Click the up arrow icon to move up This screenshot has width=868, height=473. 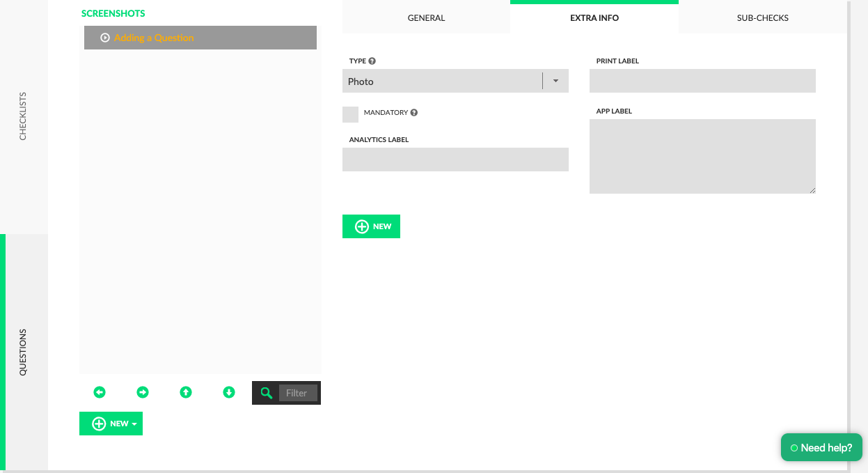coord(186,392)
